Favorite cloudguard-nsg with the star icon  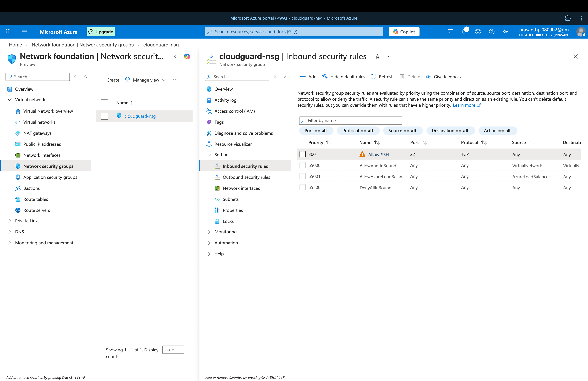pos(377,57)
